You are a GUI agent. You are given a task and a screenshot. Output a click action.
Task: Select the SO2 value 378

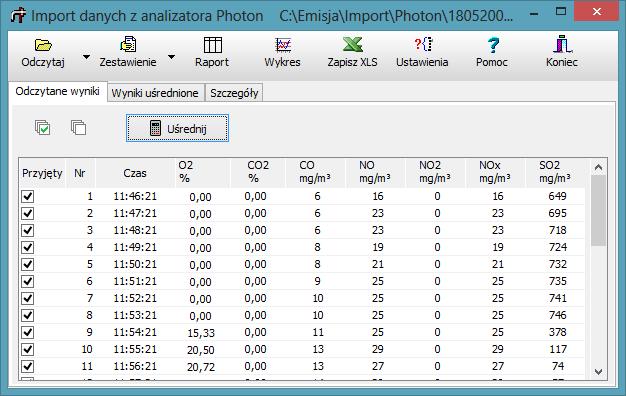[x=557, y=332]
